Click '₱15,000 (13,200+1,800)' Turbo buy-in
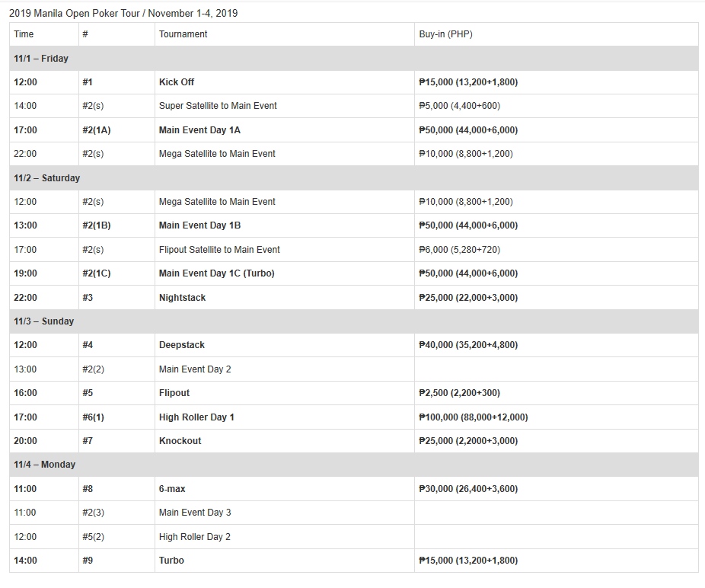Viewport: 705px width, 588px height. point(557,561)
